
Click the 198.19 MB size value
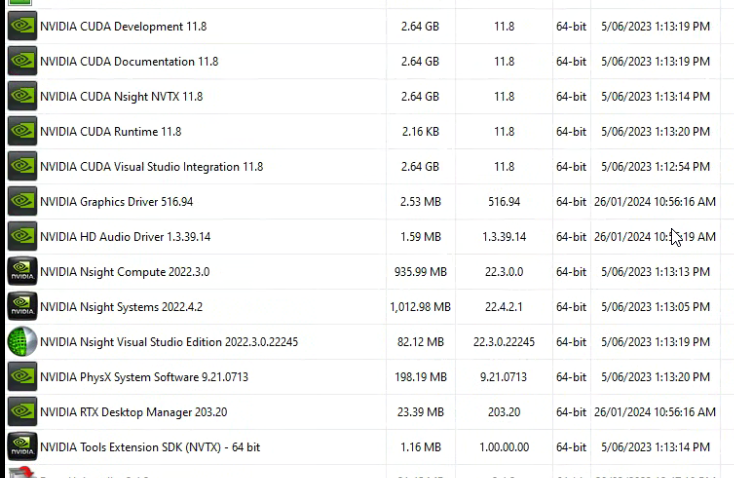point(420,377)
